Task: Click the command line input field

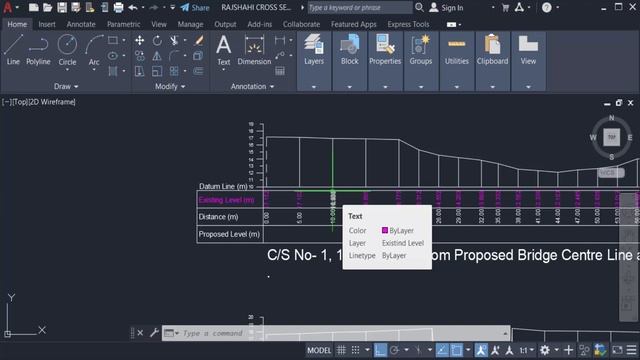Action: click(335, 333)
